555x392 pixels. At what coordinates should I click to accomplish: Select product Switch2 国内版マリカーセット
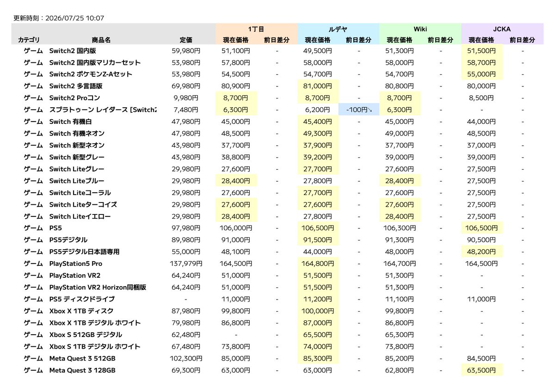pyautogui.click(x=95, y=62)
